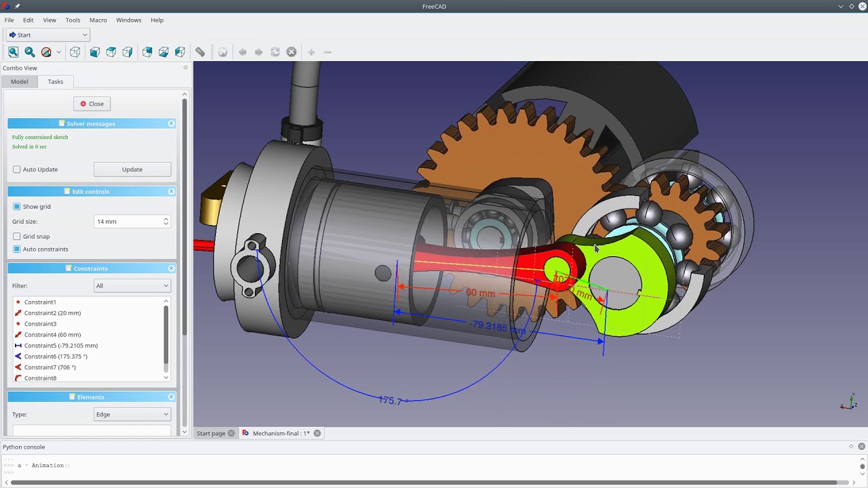Set the front view cube icon
Image resolution: width=868 pixels, height=488 pixels.
click(95, 52)
